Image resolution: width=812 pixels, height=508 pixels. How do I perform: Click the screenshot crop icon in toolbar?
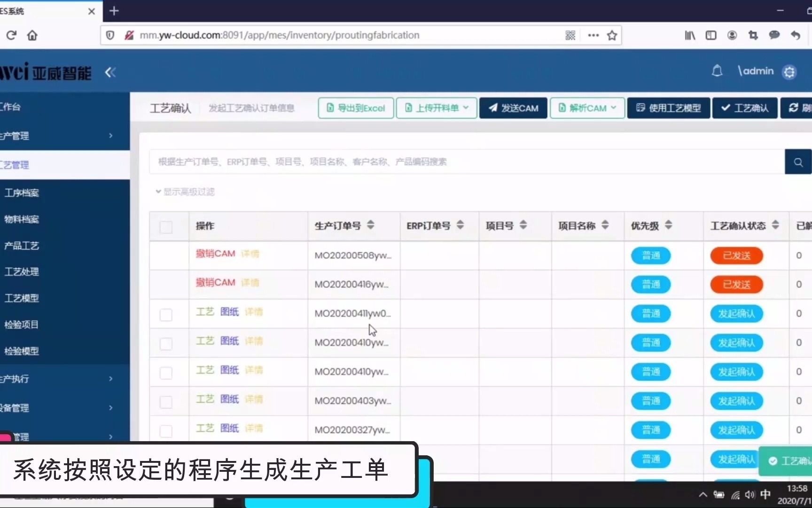753,35
